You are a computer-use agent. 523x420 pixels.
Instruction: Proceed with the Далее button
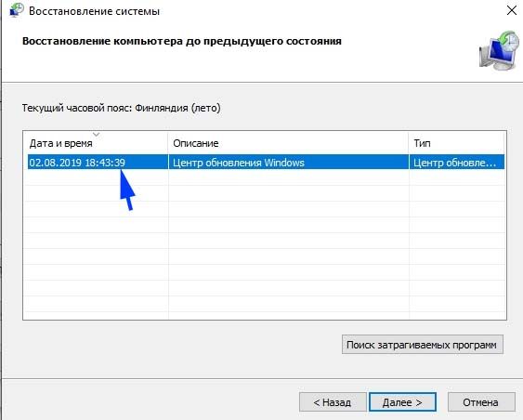[402, 402]
